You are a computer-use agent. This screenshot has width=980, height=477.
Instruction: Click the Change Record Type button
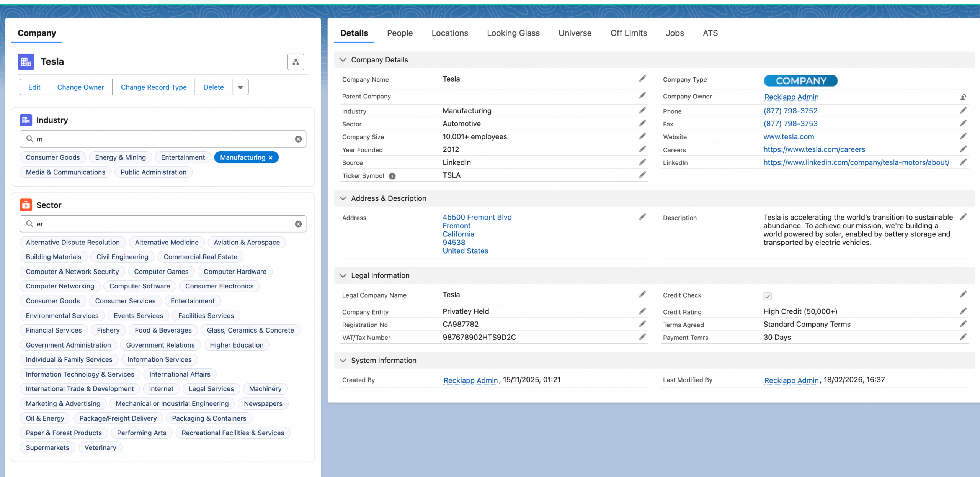coord(154,87)
